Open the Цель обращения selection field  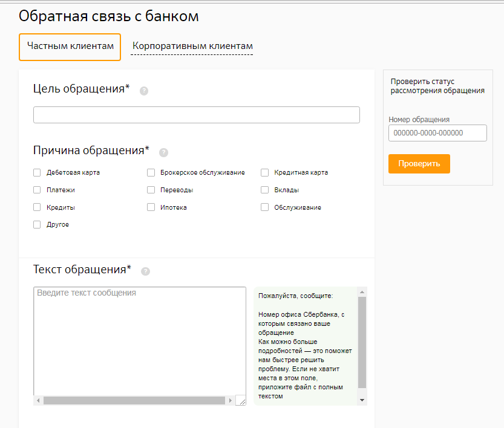(x=196, y=115)
